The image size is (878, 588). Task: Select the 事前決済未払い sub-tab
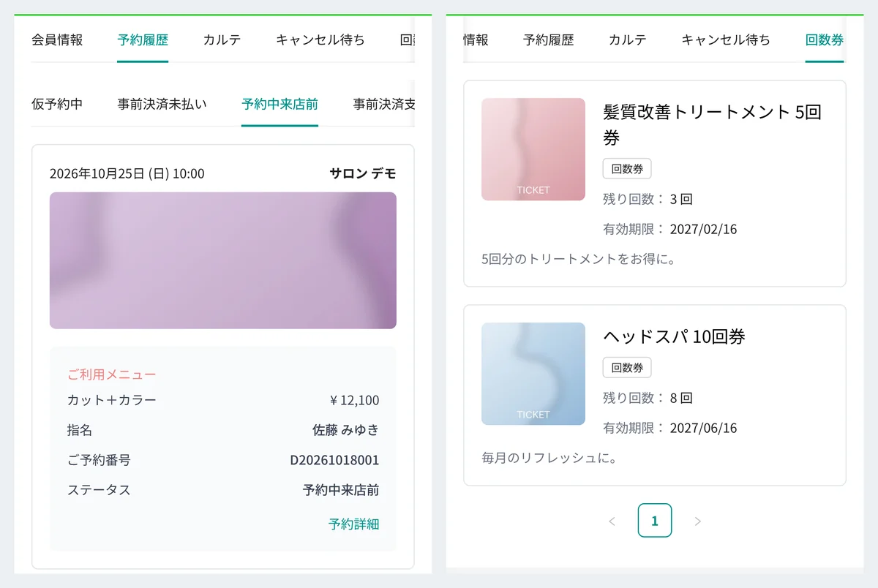(x=162, y=104)
